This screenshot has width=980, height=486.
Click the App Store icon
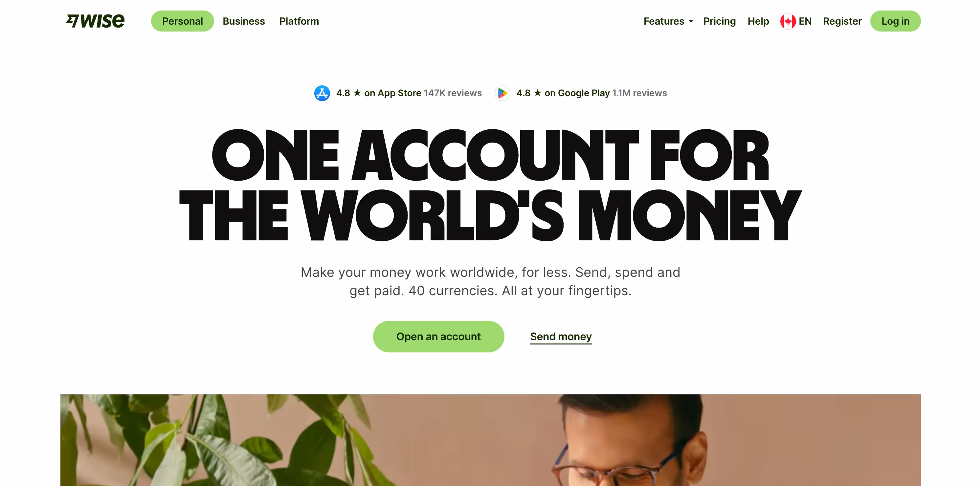click(x=322, y=93)
